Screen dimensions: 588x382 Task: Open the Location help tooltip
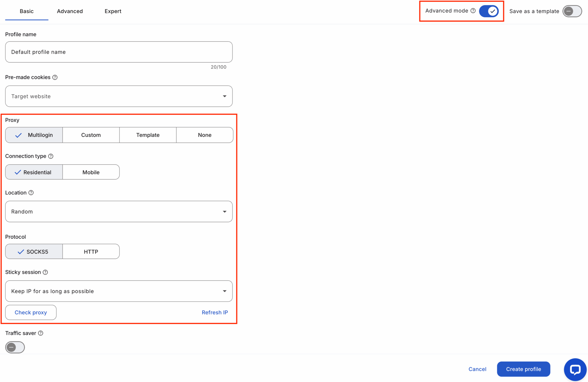[31, 193]
